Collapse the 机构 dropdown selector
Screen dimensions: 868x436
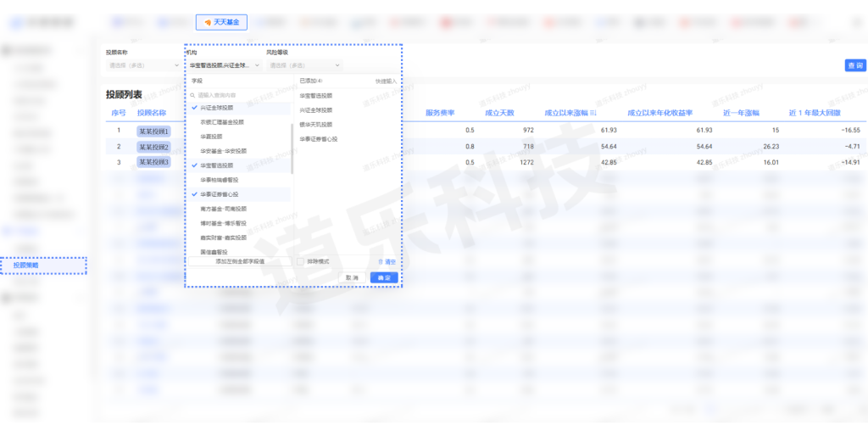click(222, 65)
